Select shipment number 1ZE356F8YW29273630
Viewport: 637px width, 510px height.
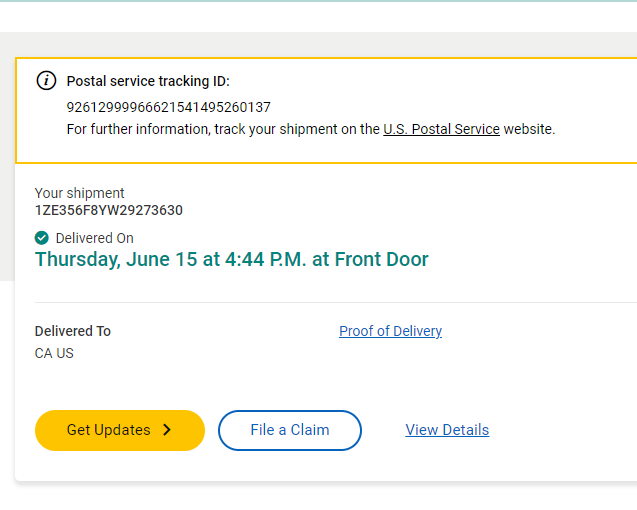(x=109, y=210)
